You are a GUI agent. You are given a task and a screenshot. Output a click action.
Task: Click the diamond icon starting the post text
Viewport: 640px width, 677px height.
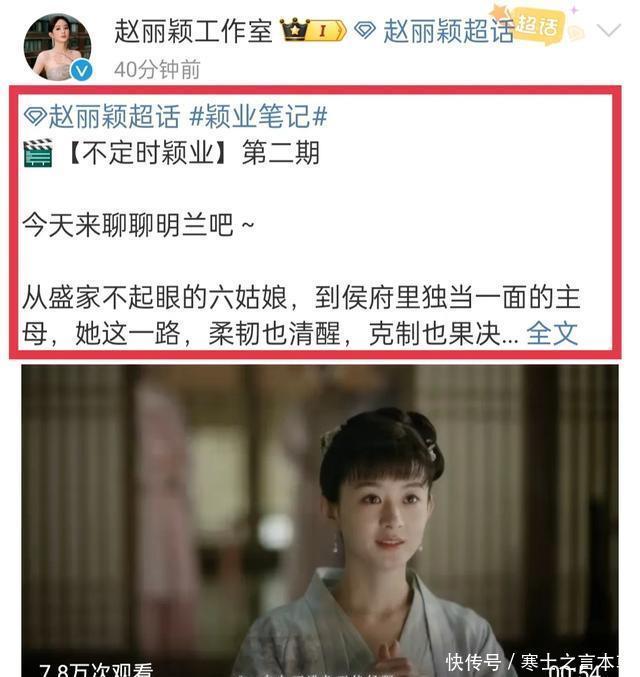[x=35, y=117]
